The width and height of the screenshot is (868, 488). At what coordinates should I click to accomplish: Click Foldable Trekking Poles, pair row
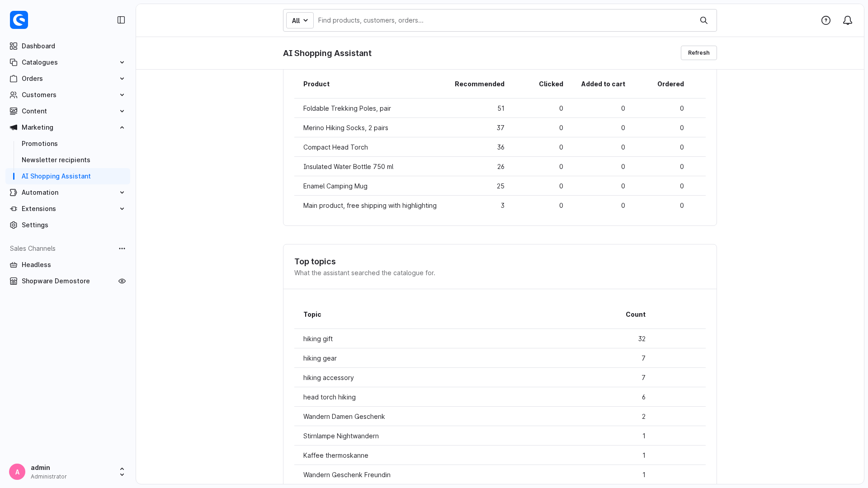[x=500, y=108]
